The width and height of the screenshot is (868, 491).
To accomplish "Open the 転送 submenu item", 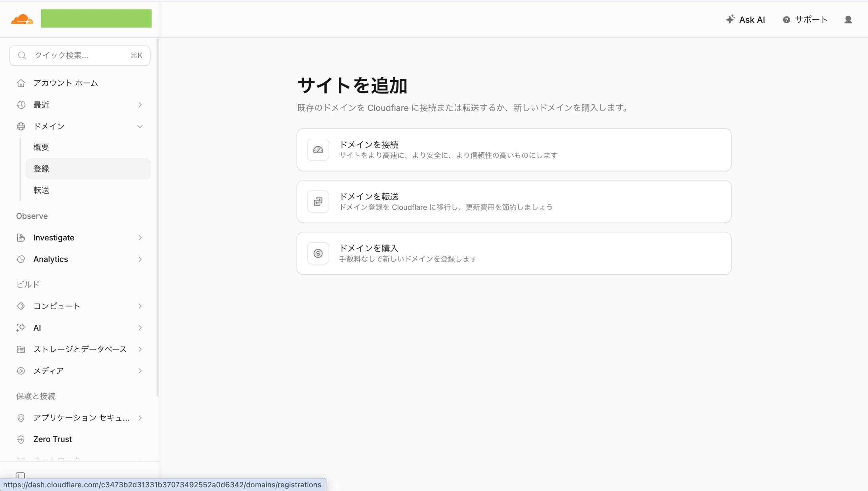I will 88,190.
